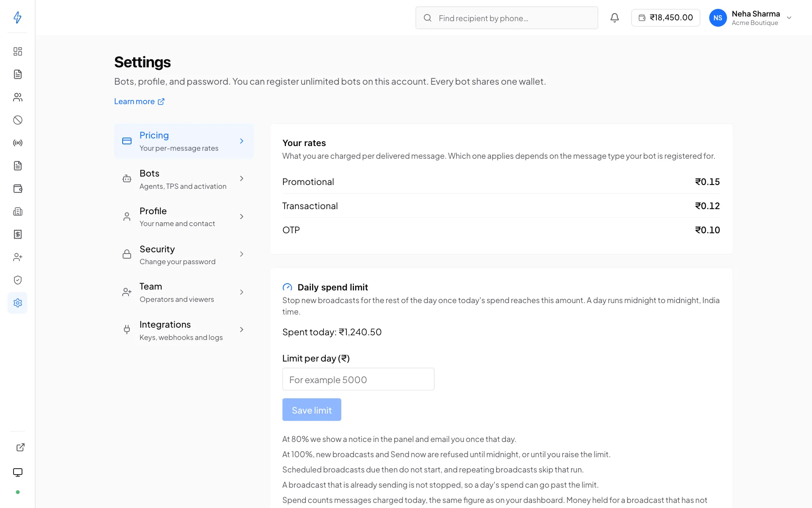Open notifications bell icon
Screen dimensions: 812x508
point(614,18)
